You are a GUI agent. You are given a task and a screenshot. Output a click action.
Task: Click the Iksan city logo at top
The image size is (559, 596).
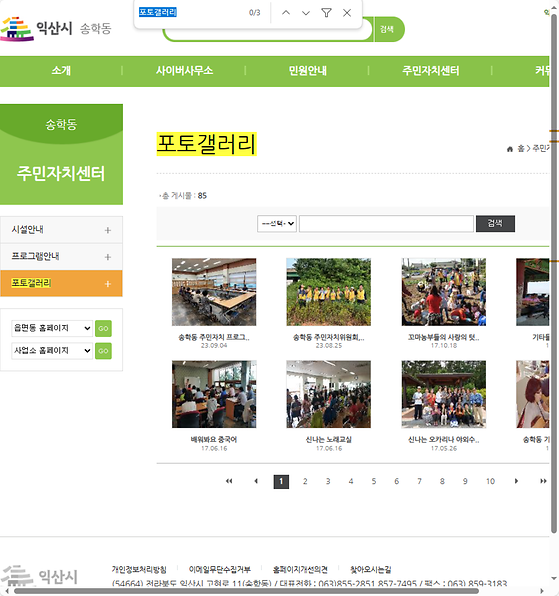[56, 29]
